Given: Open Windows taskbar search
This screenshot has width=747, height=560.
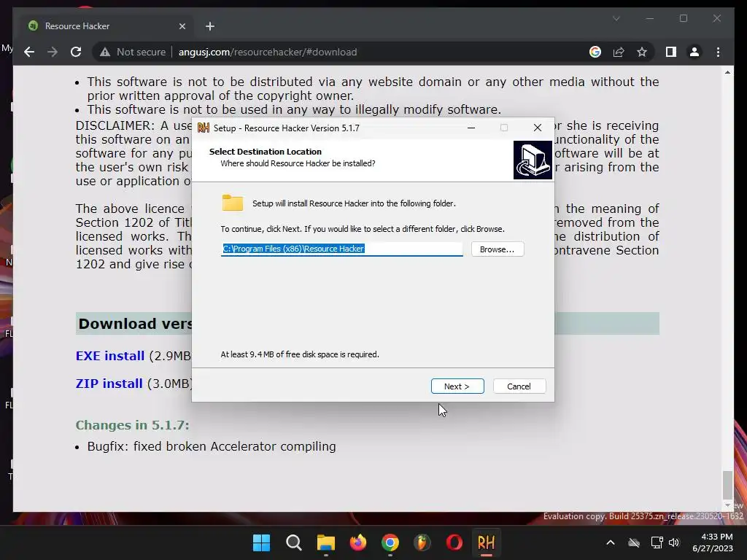Looking at the screenshot, I should [x=293, y=542].
